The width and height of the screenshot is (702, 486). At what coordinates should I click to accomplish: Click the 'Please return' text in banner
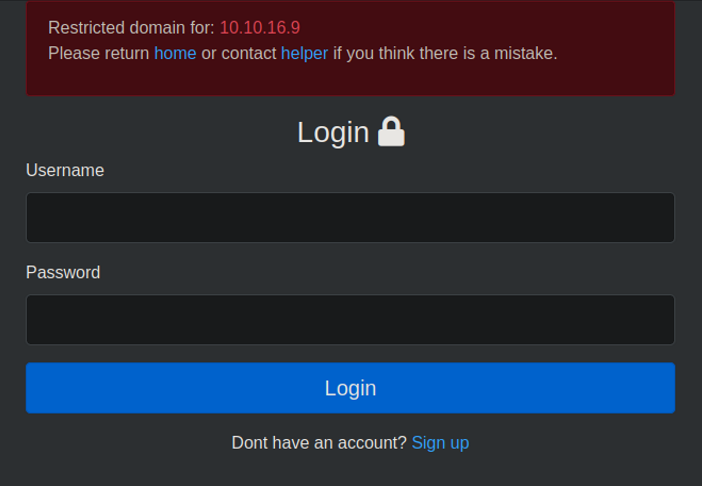click(x=99, y=53)
